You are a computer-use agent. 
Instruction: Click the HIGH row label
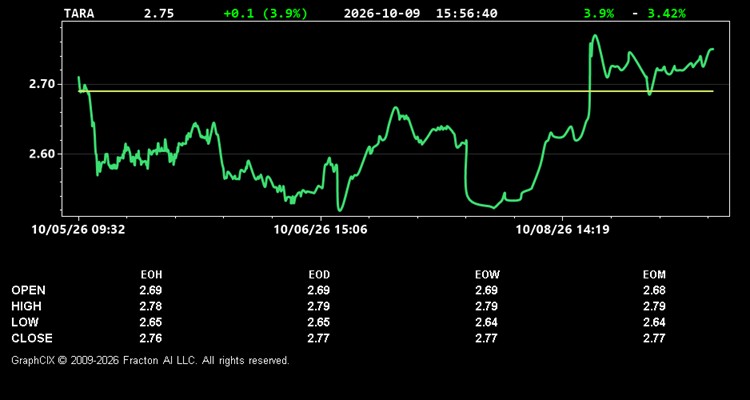point(26,306)
